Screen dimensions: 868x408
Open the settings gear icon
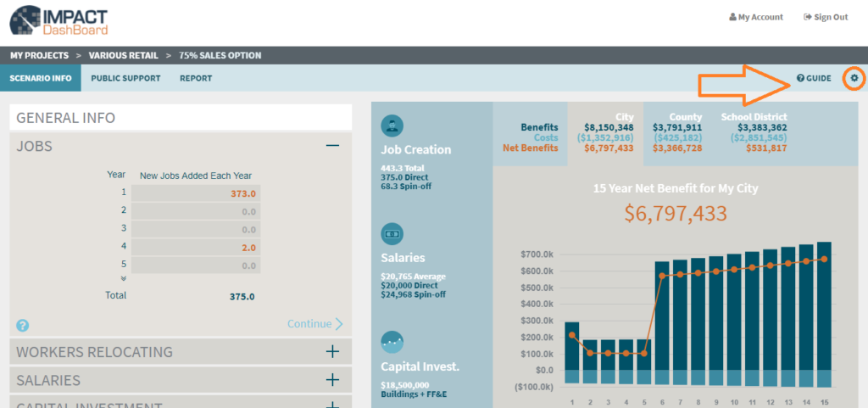854,78
